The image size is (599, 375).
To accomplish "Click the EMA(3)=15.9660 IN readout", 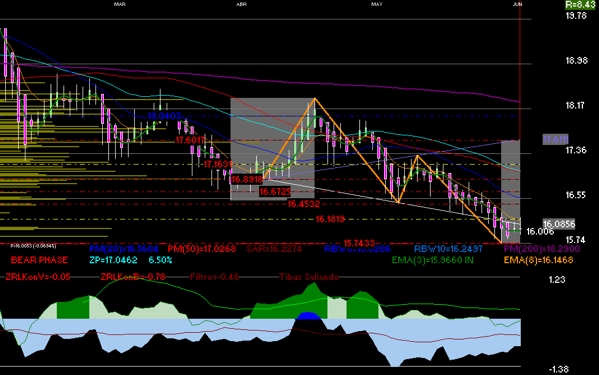I will pos(432,260).
